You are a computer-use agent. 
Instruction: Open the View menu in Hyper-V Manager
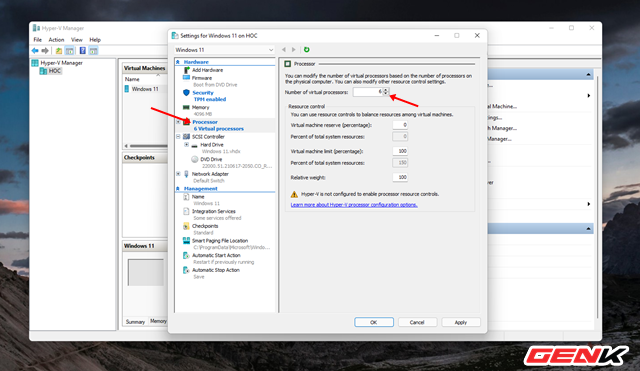pos(77,40)
